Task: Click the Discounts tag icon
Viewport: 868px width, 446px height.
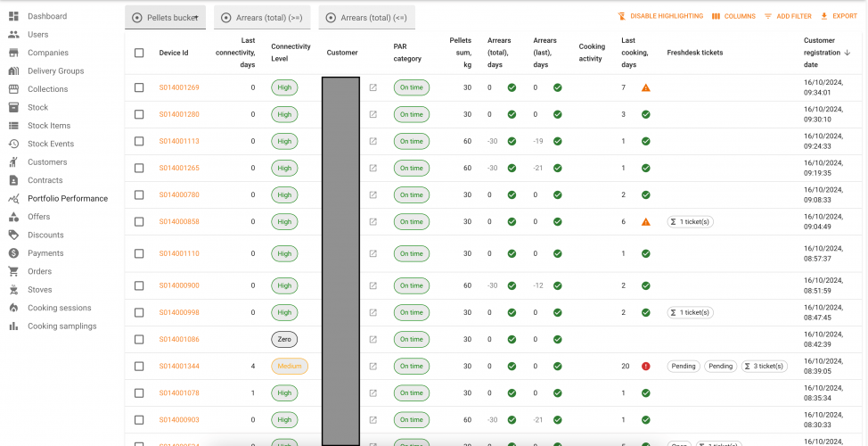Action: tap(13, 235)
